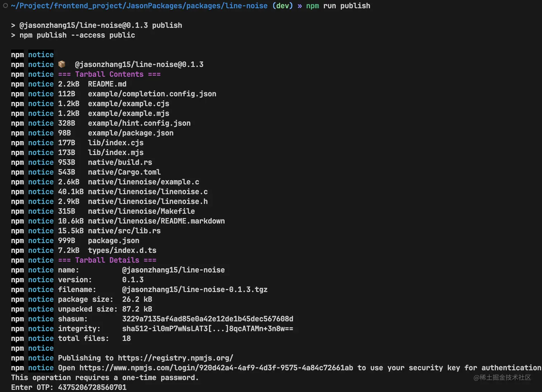Click the sha512 integrity value
Viewport: 542px width, 392px height.
click(208, 329)
